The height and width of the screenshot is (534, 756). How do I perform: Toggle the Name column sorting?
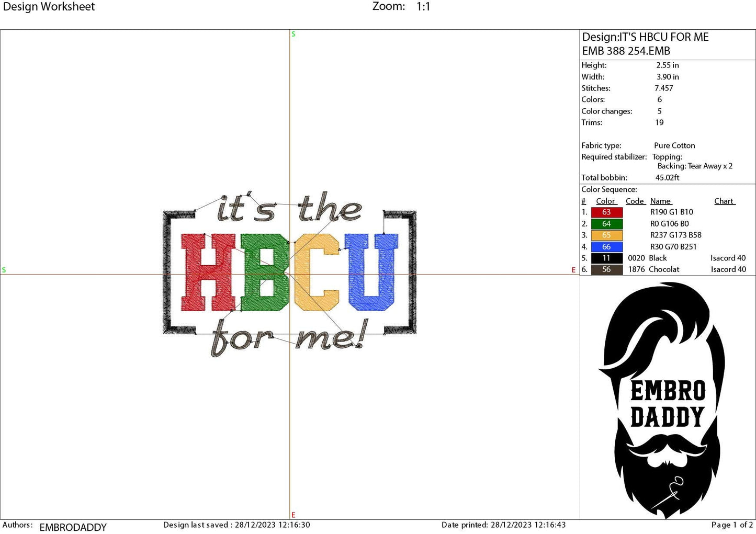[x=661, y=201]
